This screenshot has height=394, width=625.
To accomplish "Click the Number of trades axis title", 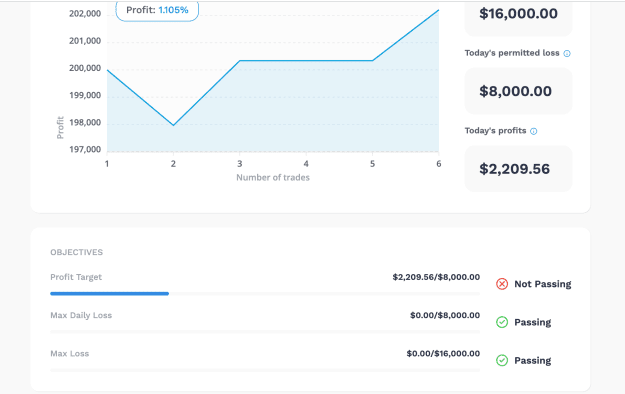I will [273, 177].
